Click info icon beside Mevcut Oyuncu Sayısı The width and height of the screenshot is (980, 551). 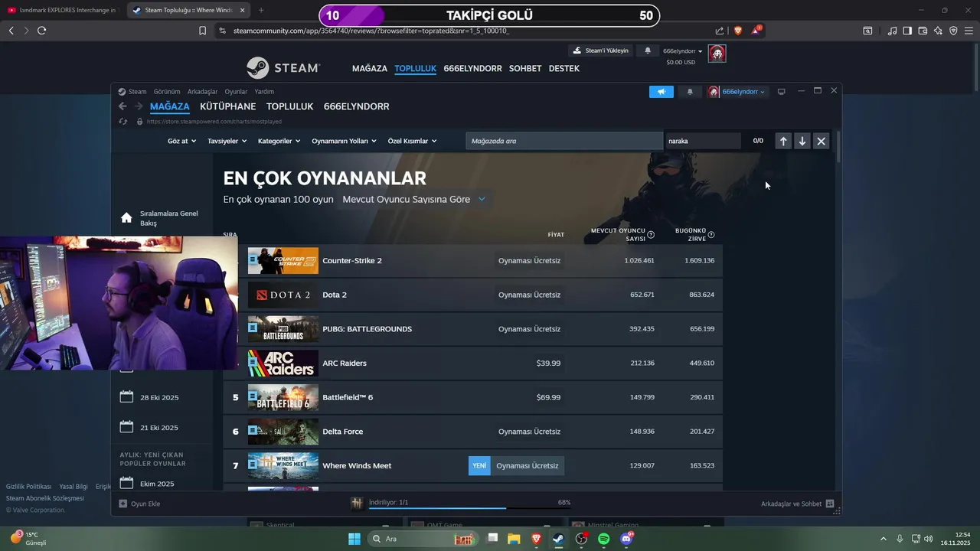651,235
